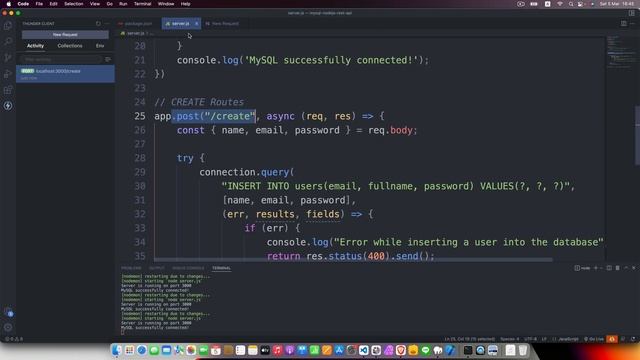Screen dimensions: 640x360
Task: Close the terminal panel
Action: 633,268
